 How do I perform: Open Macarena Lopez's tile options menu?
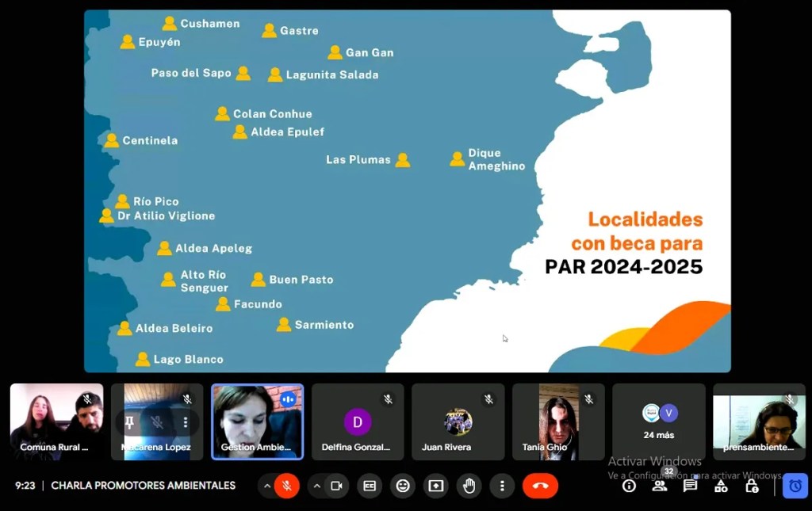[184, 423]
